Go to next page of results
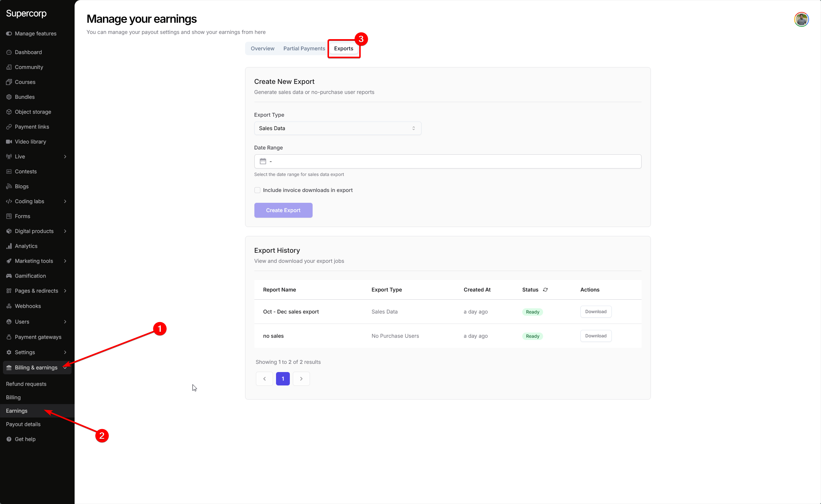The width and height of the screenshot is (821, 504). pos(301,379)
